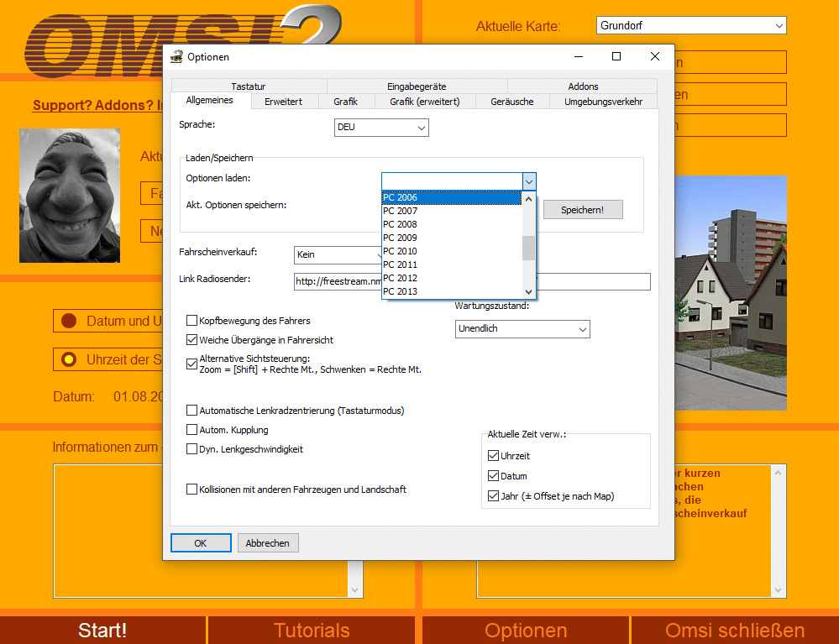Maximize the Optionen dialog window

[x=616, y=56]
